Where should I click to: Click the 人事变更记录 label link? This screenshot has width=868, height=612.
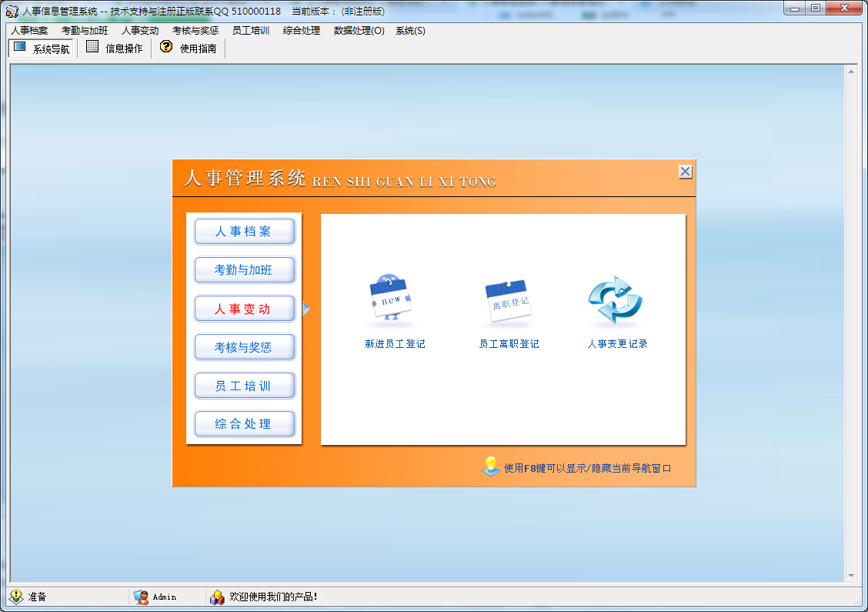pyautogui.click(x=617, y=344)
